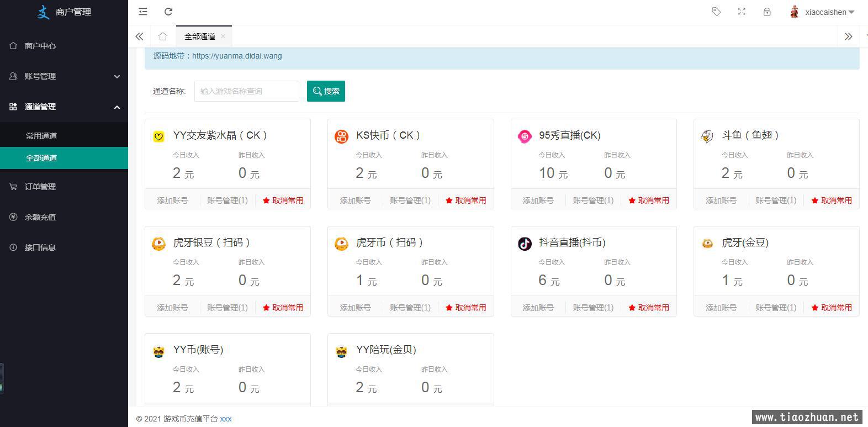
Task: Click 虎牙币（扫码）channel icon
Action: [x=342, y=244]
